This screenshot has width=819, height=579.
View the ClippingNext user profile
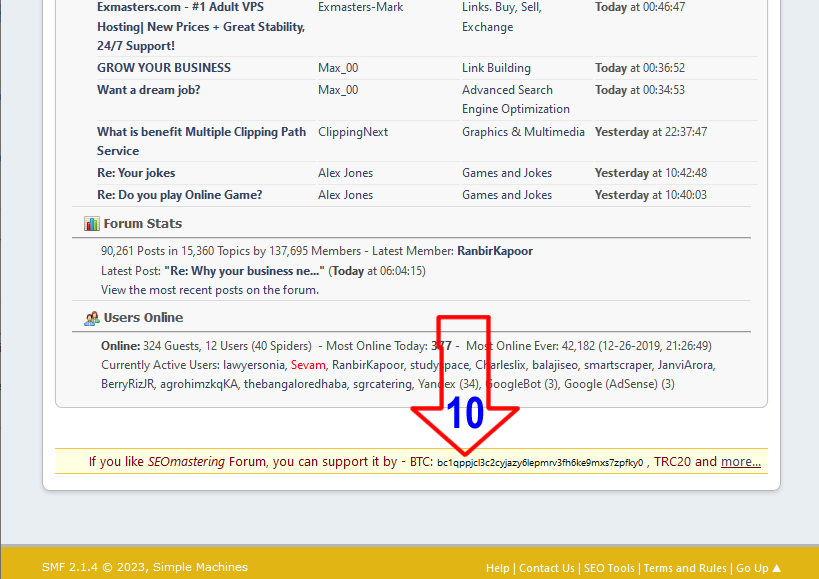point(353,132)
